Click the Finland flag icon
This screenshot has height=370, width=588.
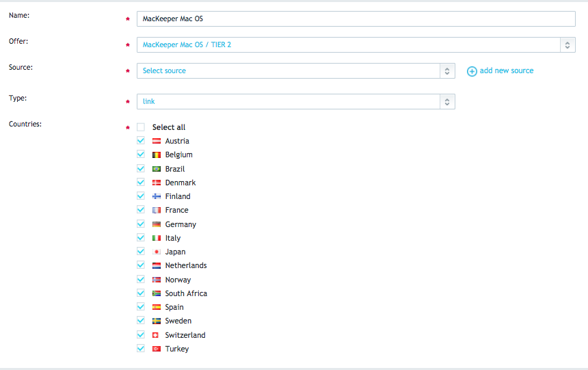(157, 196)
